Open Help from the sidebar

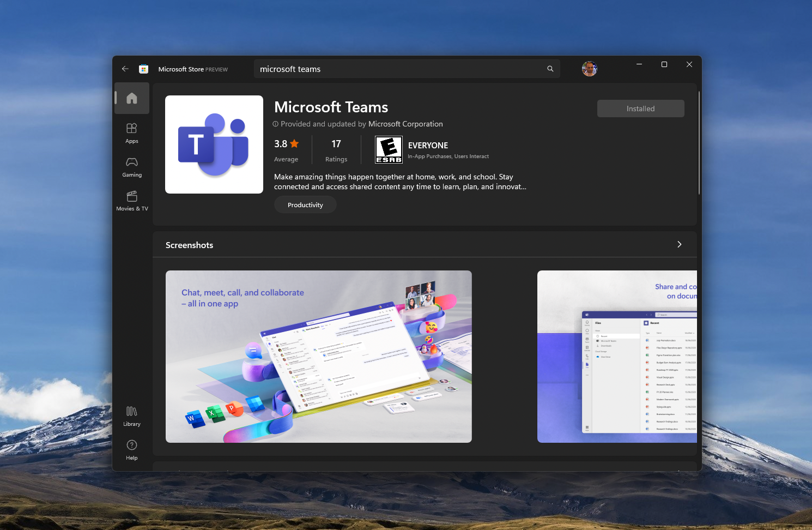pos(132,450)
